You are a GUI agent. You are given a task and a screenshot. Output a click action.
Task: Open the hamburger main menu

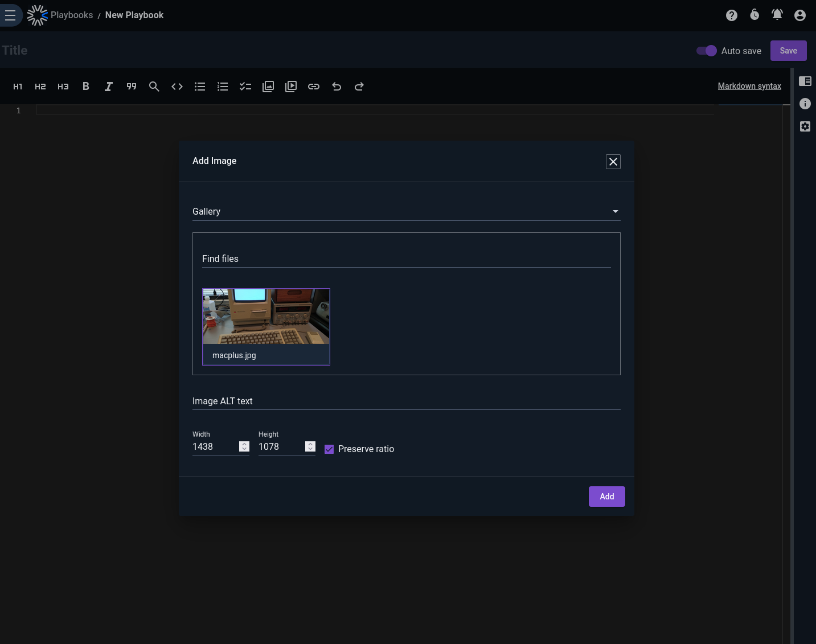(10, 15)
